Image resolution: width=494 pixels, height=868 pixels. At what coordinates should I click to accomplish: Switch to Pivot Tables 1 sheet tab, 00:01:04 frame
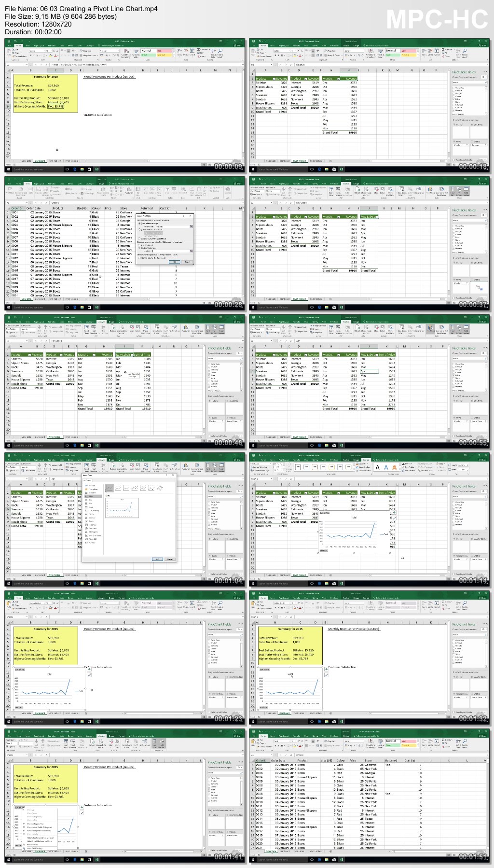55,575
